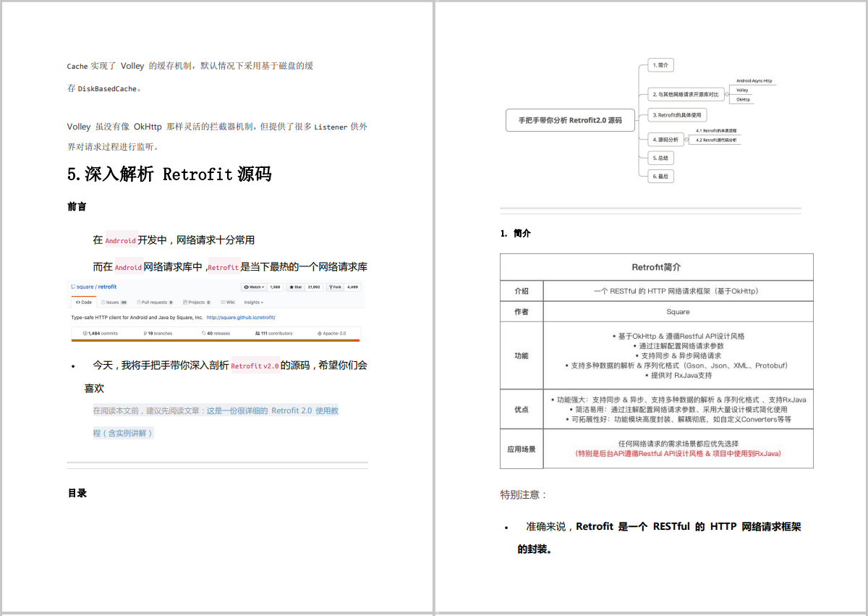Image resolution: width=868 pixels, height=616 pixels.
Task: Click '40 releases' in the repo stats
Action: click(216, 333)
